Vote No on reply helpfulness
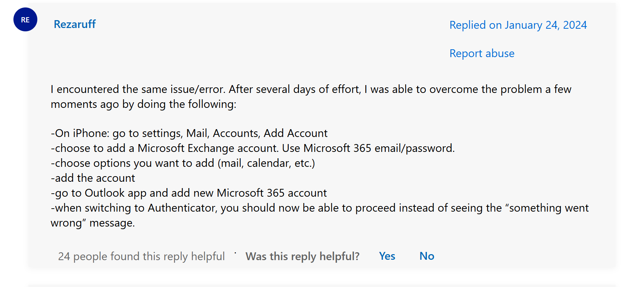Image resolution: width=644 pixels, height=287 pixels. tap(427, 256)
